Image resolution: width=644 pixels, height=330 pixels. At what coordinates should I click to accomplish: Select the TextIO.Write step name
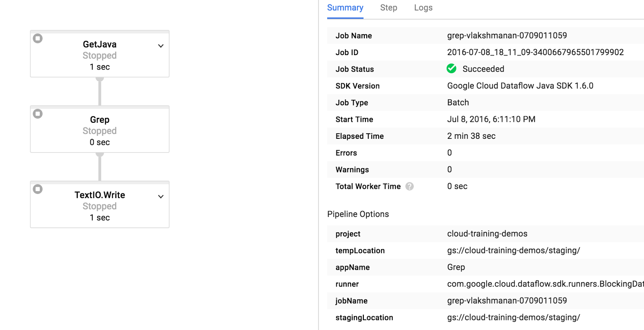[x=99, y=195]
